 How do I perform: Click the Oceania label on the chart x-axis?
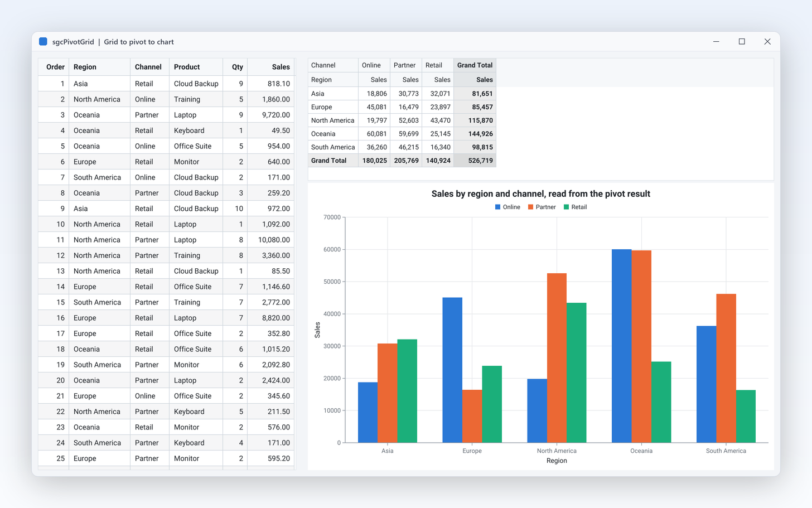[x=641, y=451]
